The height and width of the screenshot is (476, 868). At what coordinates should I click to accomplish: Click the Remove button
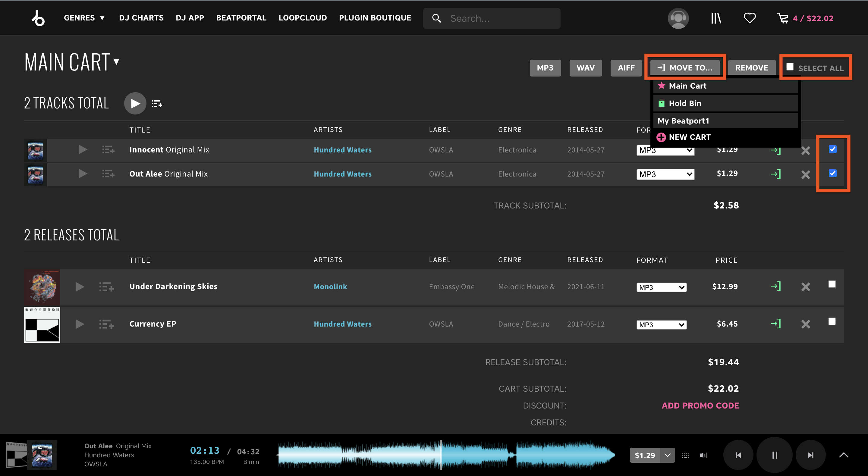coord(751,68)
